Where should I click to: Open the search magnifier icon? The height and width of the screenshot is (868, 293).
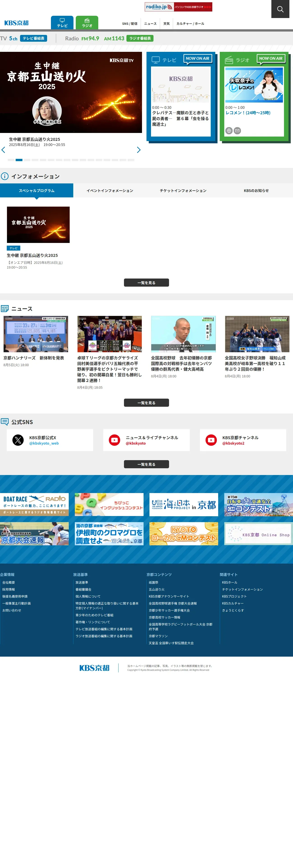[x=280, y=9]
